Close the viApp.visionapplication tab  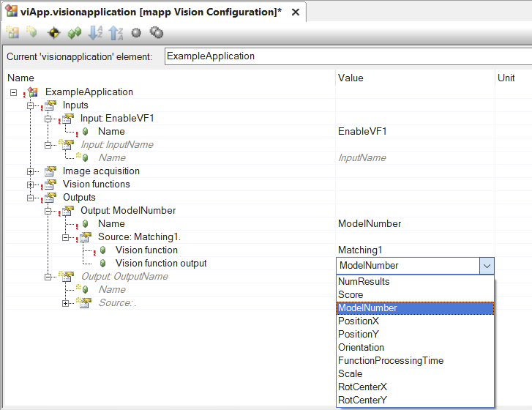[x=296, y=12]
